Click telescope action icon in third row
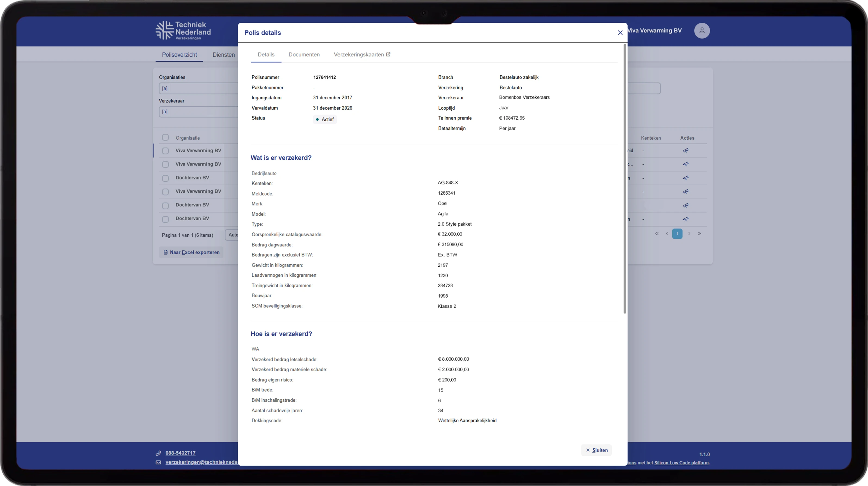The width and height of the screenshot is (868, 486). pyautogui.click(x=685, y=178)
